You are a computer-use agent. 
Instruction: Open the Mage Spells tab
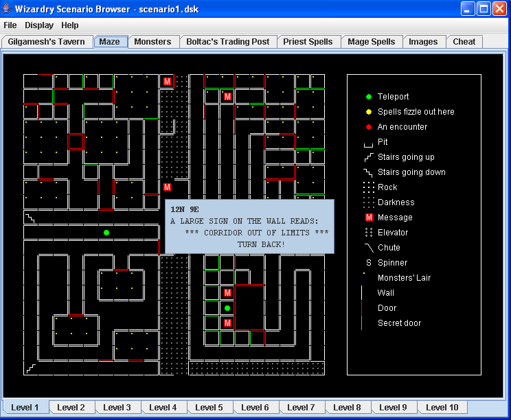(x=371, y=42)
